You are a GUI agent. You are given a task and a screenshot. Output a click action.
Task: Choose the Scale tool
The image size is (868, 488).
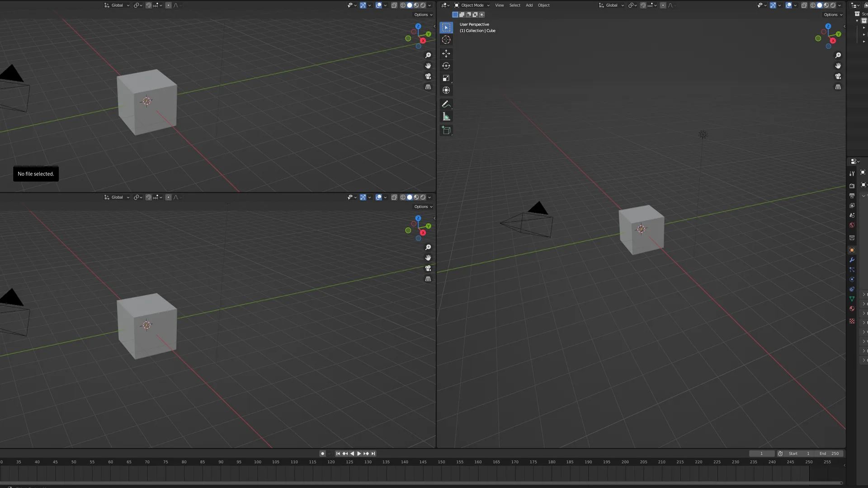coord(446,78)
